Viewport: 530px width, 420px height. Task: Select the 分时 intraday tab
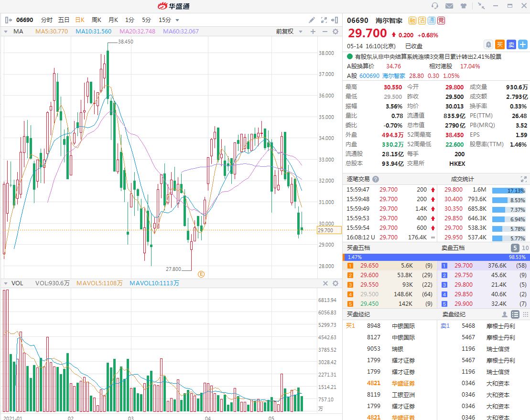[x=47, y=20]
